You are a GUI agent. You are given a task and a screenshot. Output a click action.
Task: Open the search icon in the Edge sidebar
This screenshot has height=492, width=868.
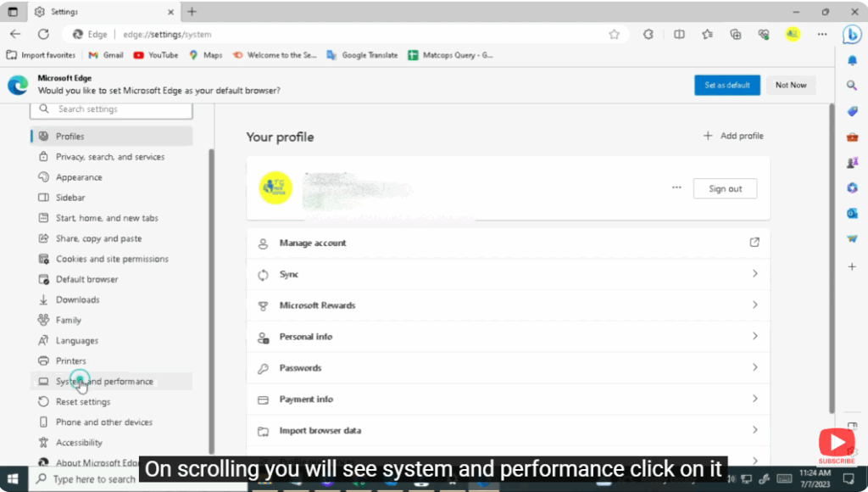[852, 85]
